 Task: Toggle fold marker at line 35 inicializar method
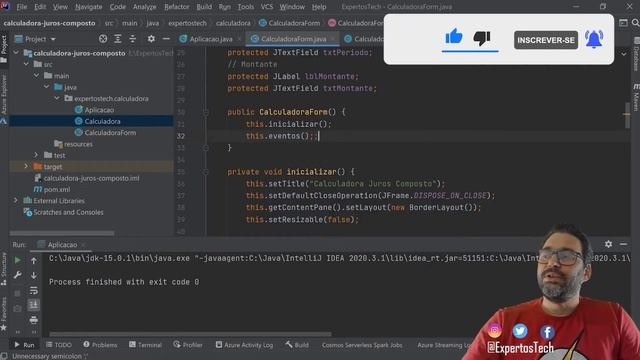(206, 172)
